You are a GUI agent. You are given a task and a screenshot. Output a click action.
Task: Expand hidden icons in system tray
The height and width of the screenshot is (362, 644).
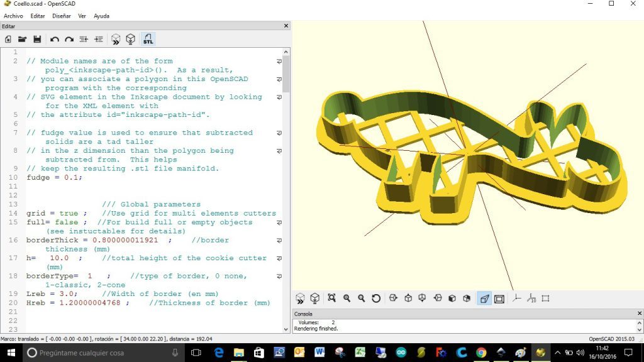point(558,354)
